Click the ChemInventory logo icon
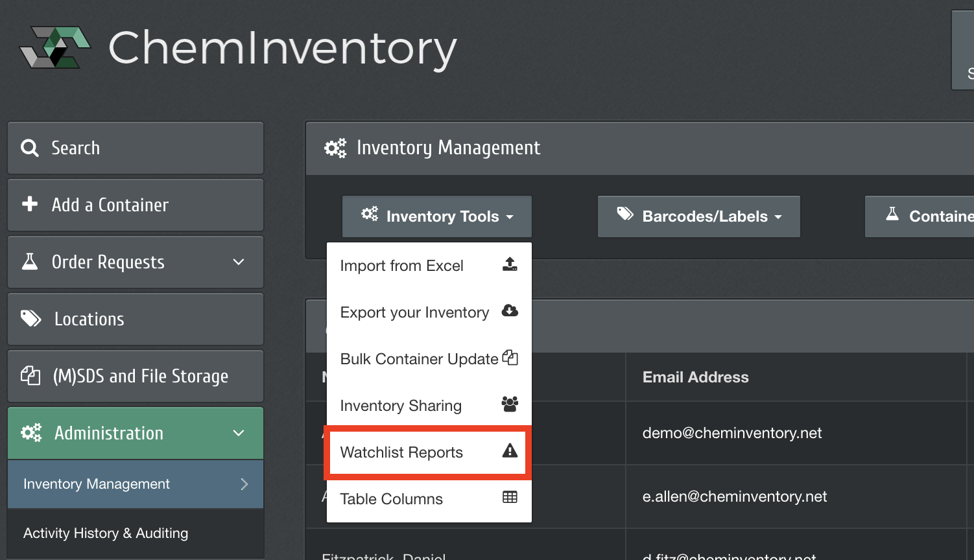974x560 pixels. pos(55,47)
